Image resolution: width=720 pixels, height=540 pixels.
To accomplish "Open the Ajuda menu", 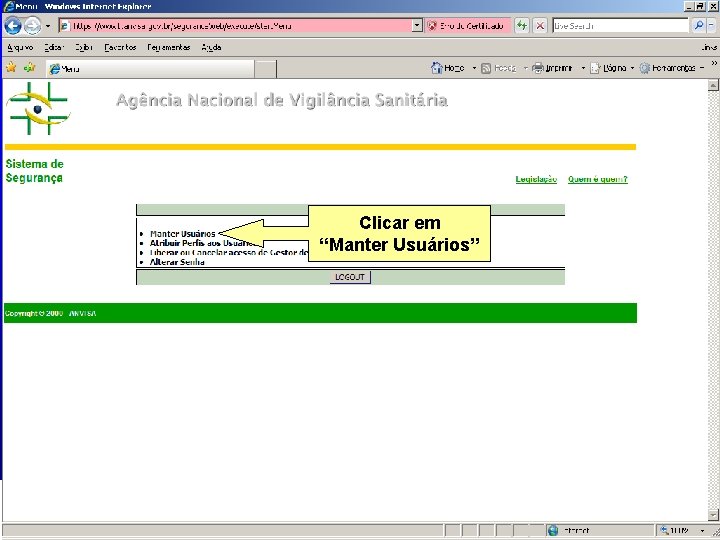I will click(x=211, y=47).
